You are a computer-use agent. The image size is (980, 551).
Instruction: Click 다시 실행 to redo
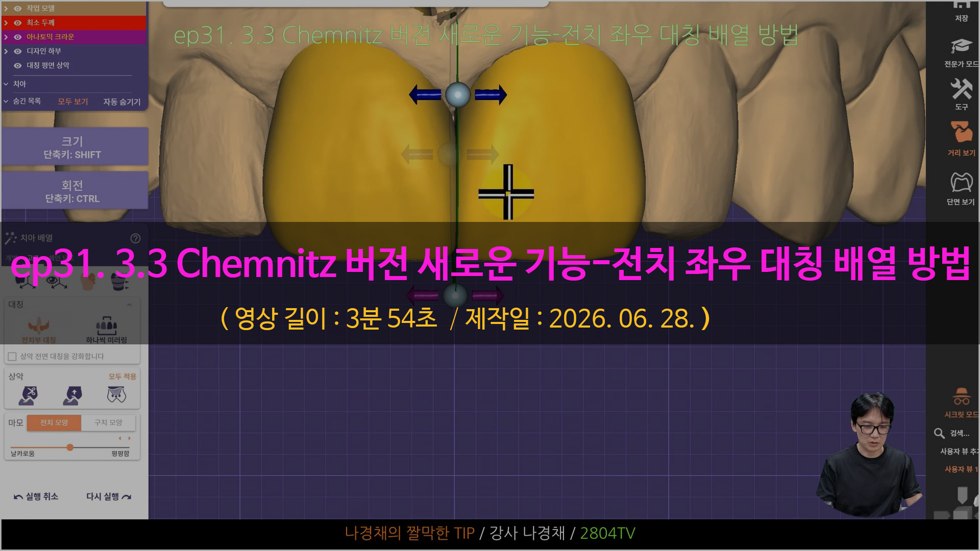pos(109,496)
